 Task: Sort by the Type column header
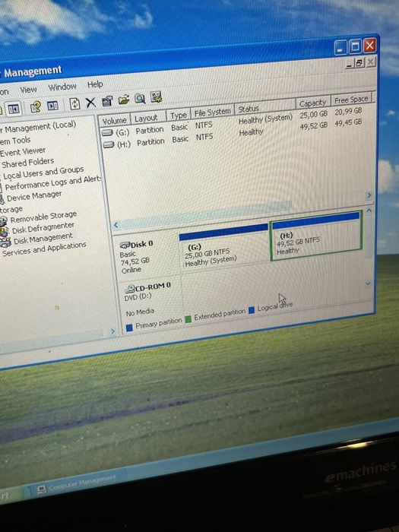[x=179, y=115]
